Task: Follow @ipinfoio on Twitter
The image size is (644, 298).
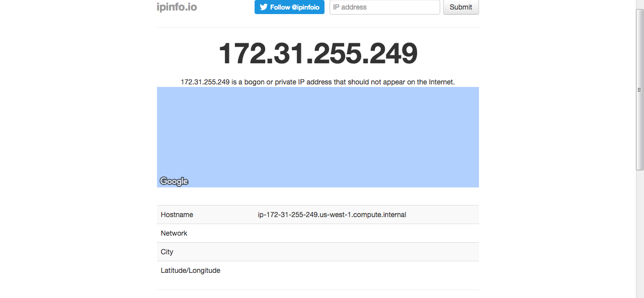Action: click(x=289, y=7)
